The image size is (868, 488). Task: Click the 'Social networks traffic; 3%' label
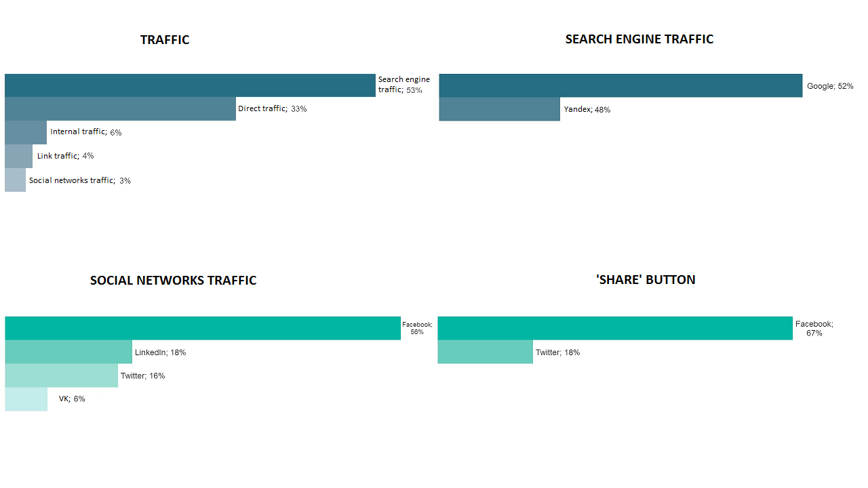point(80,180)
